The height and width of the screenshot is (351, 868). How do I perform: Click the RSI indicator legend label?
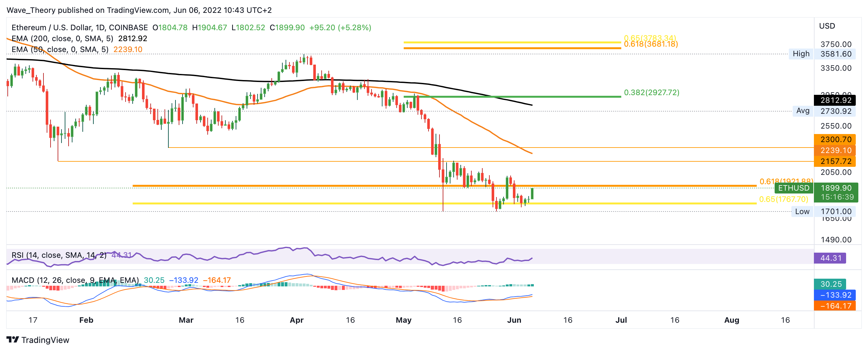tap(59, 255)
